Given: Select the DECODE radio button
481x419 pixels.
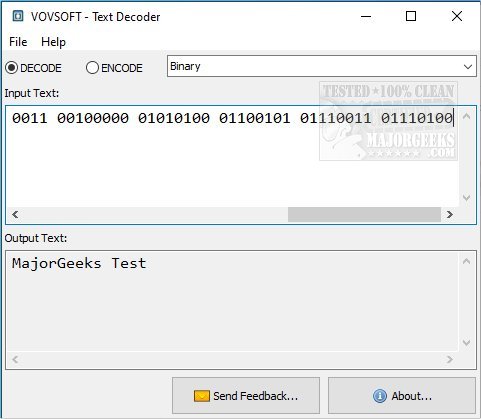Looking at the screenshot, I should tap(12, 68).
